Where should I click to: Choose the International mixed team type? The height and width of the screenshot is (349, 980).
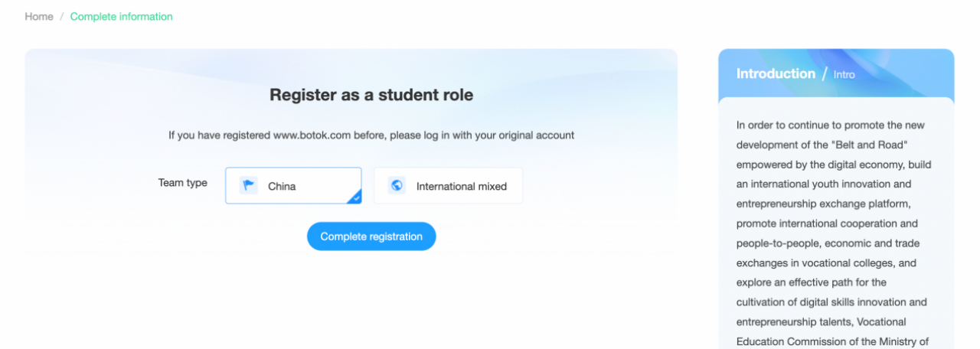(x=448, y=186)
